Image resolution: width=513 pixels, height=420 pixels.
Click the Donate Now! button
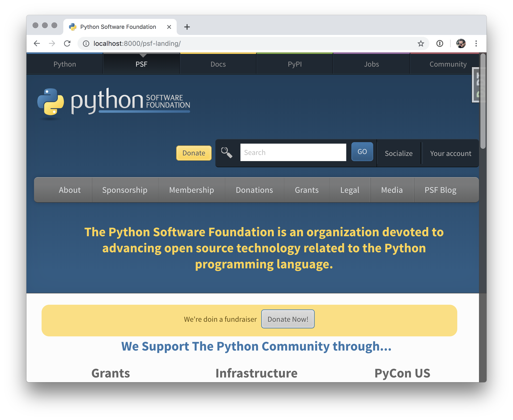(x=288, y=319)
